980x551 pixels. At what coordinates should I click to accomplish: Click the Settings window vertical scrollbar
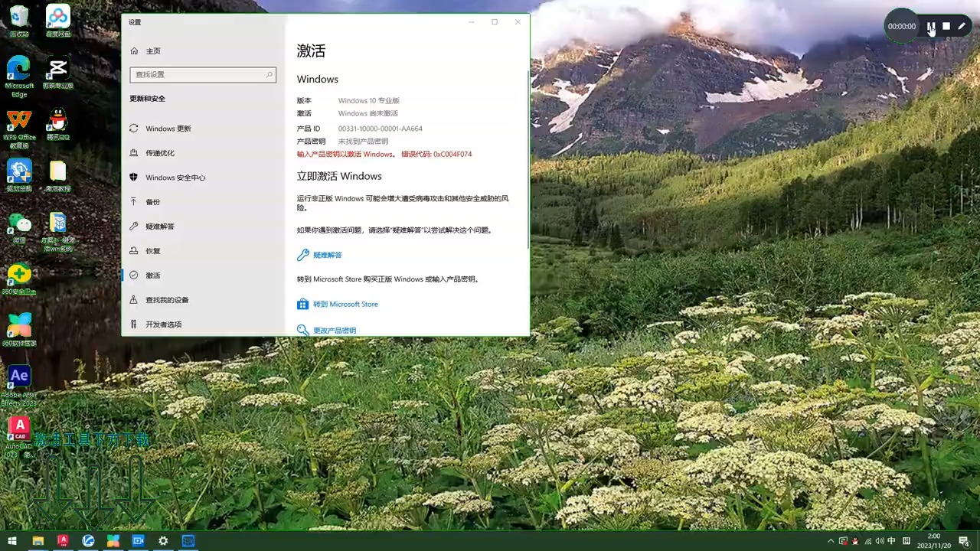click(x=528, y=159)
